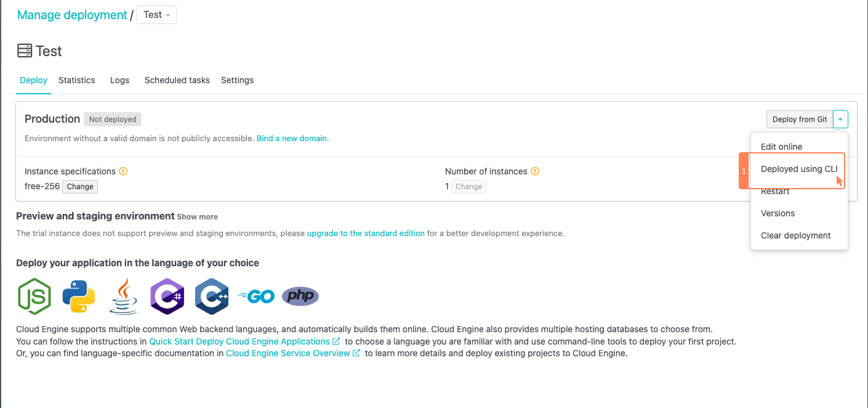Screen dimensions: 868x408
Task: Click the PHP language icon
Action: (300, 296)
